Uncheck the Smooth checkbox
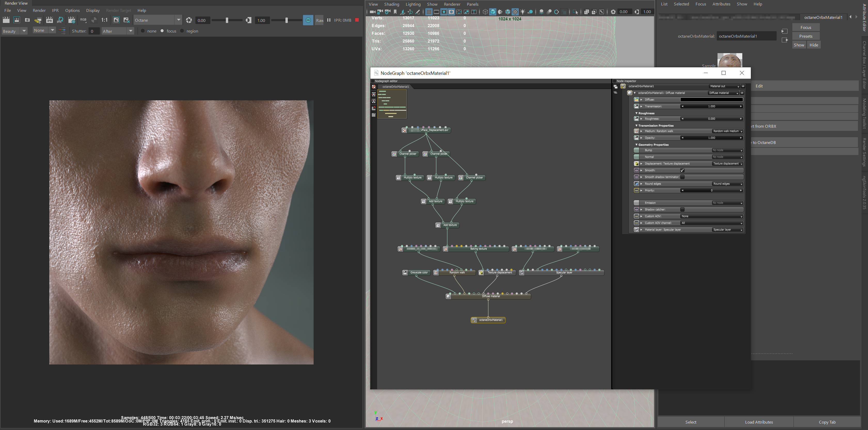868x430 pixels. click(x=682, y=171)
